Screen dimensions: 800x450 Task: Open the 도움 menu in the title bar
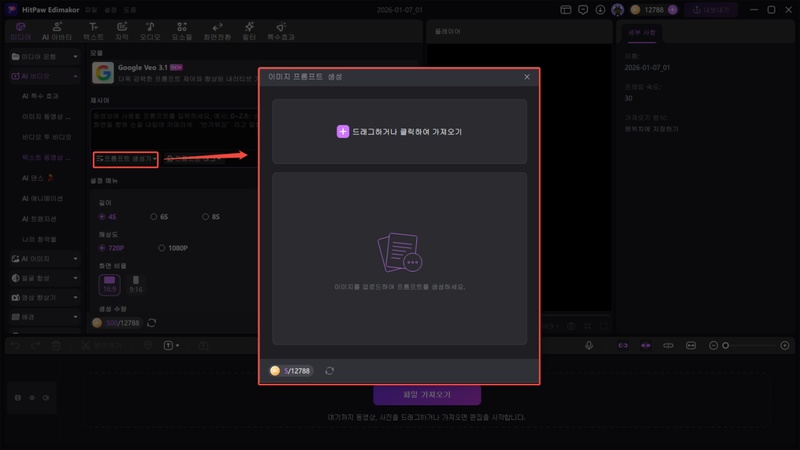pyautogui.click(x=130, y=10)
